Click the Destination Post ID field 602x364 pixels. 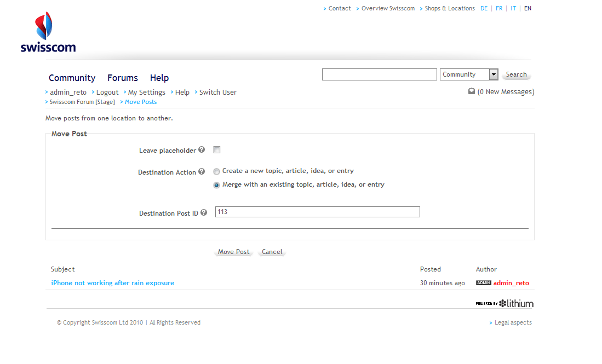[x=317, y=212]
